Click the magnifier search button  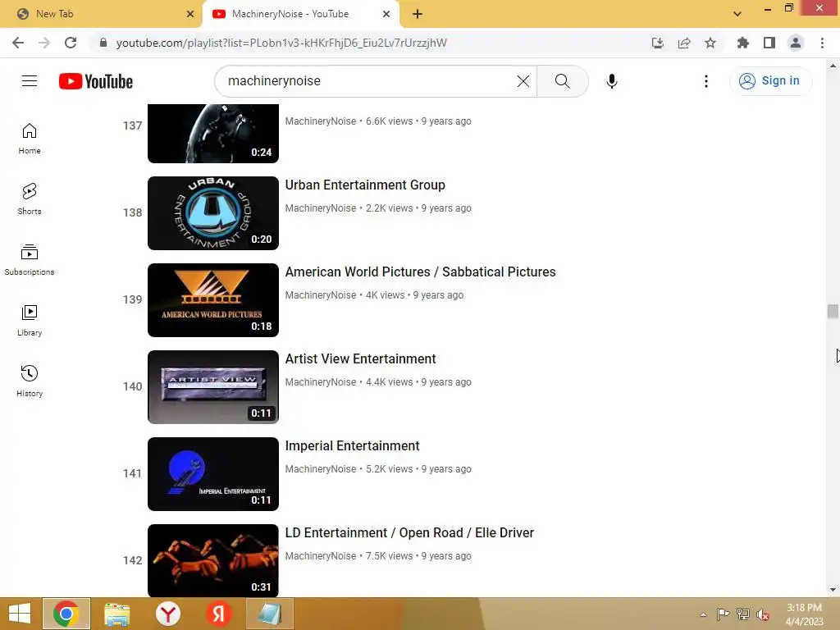pyautogui.click(x=562, y=81)
